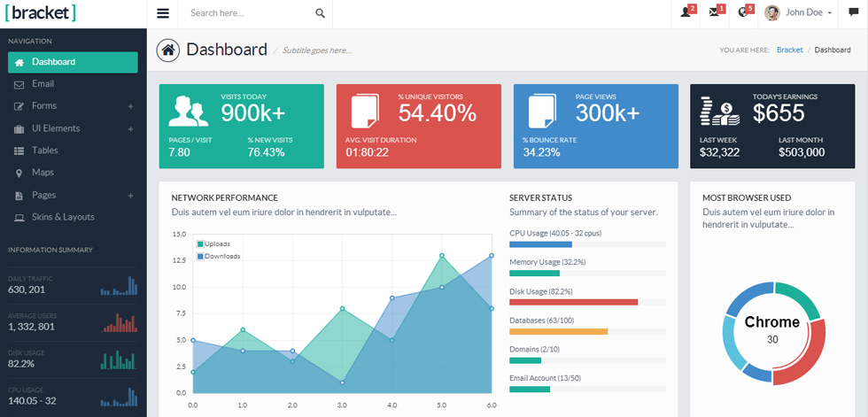Click the Maps pin icon in sidebar
This screenshot has width=868, height=417.
point(19,174)
